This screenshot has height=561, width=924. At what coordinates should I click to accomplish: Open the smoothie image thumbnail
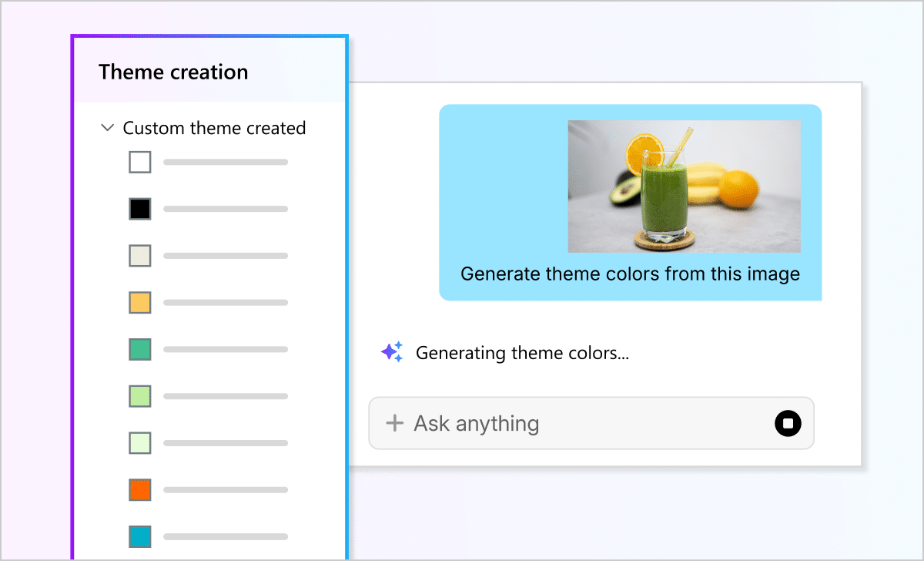click(684, 186)
